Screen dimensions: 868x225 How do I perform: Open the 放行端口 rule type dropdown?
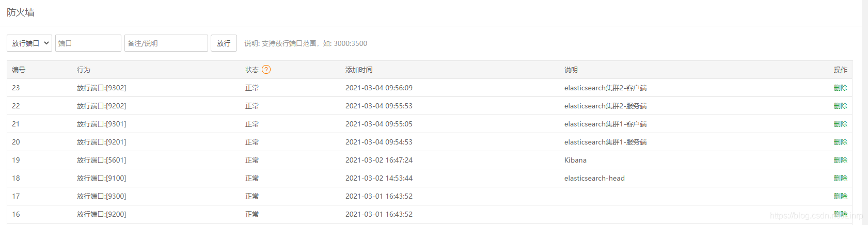pyautogui.click(x=29, y=43)
